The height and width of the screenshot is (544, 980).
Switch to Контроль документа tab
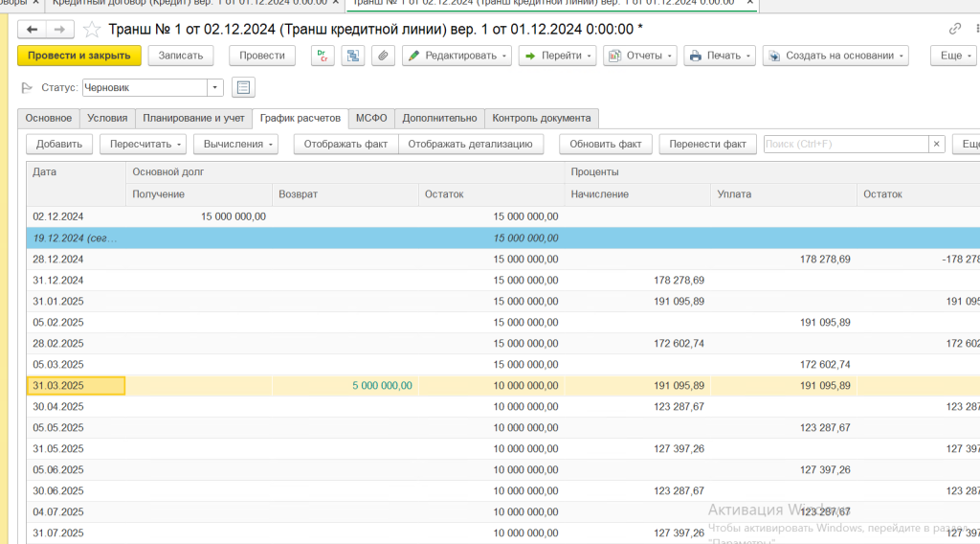(x=542, y=118)
